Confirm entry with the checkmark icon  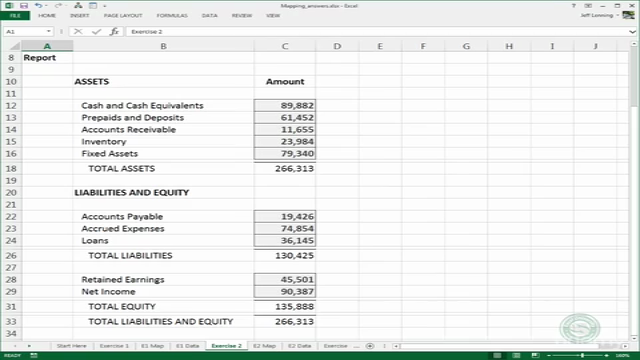[x=96, y=31]
